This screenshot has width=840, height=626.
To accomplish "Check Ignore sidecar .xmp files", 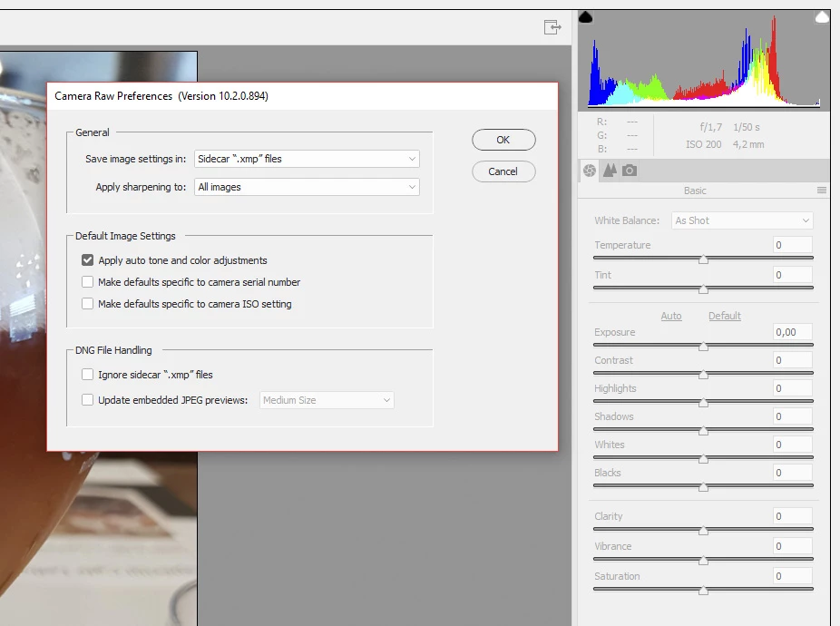I will pyautogui.click(x=87, y=375).
